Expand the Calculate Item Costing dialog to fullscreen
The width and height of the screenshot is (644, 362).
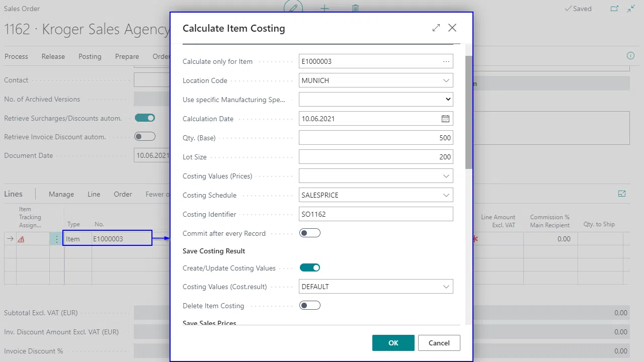point(436,28)
